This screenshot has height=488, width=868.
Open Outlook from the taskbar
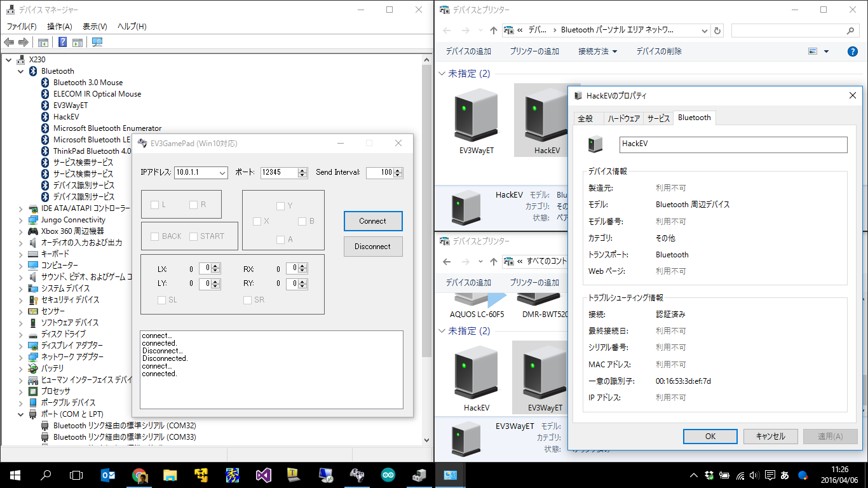pyautogui.click(x=108, y=475)
